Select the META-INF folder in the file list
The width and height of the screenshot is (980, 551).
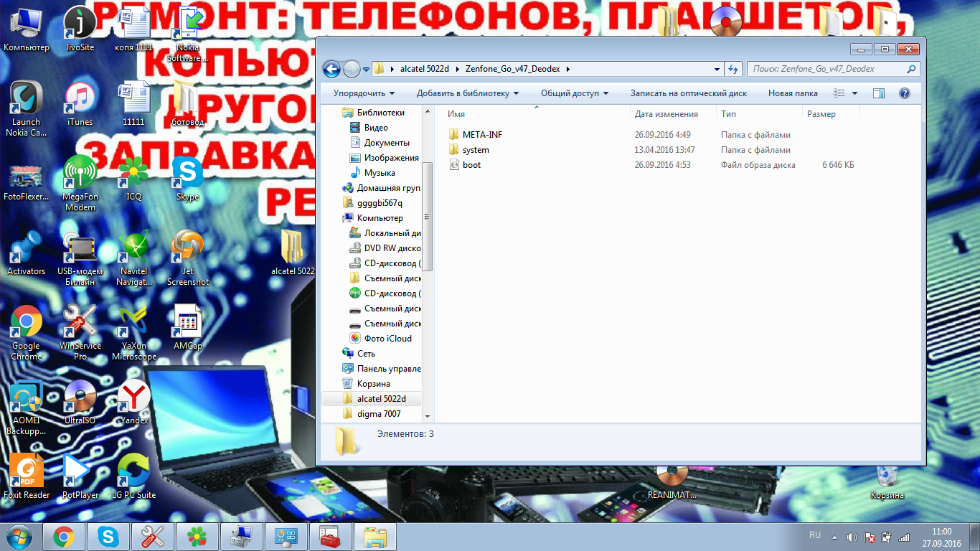tap(481, 135)
